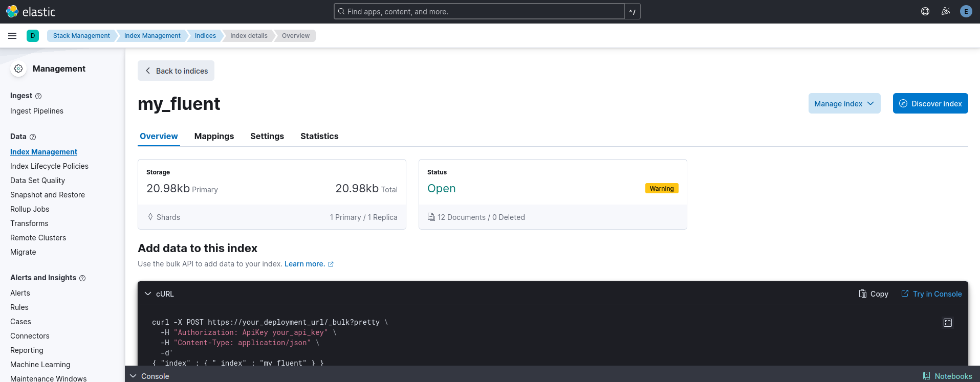Click the Data help question icon
The image size is (980, 382).
click(x=33, y=137)
